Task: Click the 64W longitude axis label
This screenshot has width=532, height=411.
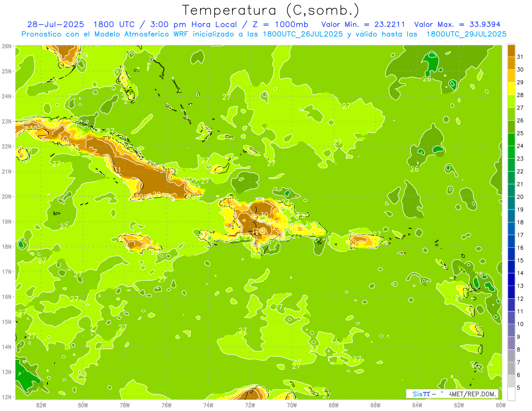Action: pos(417,405)
